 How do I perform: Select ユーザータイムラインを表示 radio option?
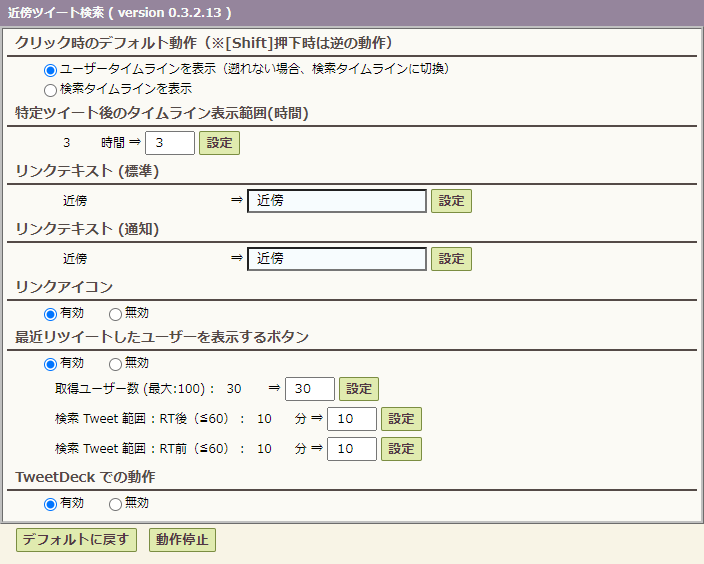pyautogui.click(x=50, y=70)
